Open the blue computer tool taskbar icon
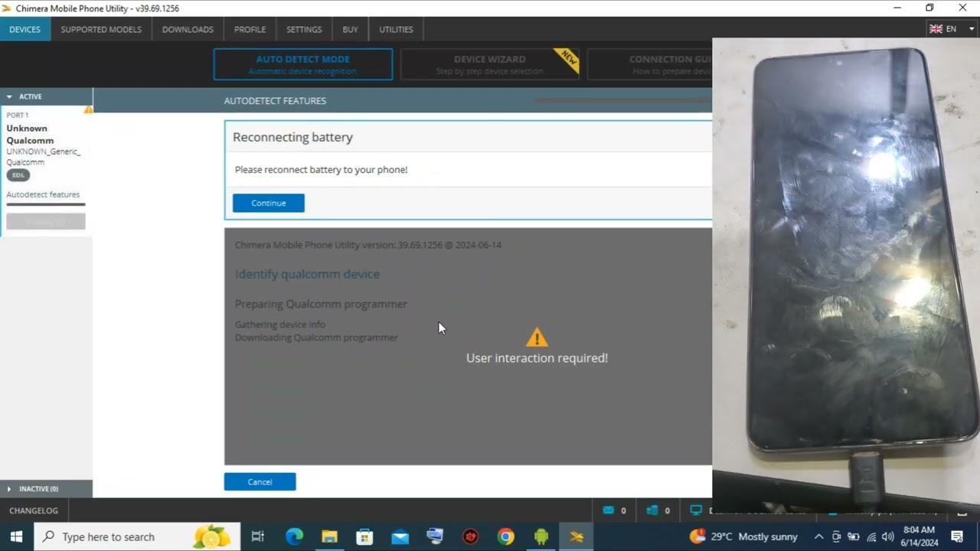The image size is (980, 551). 435,536
